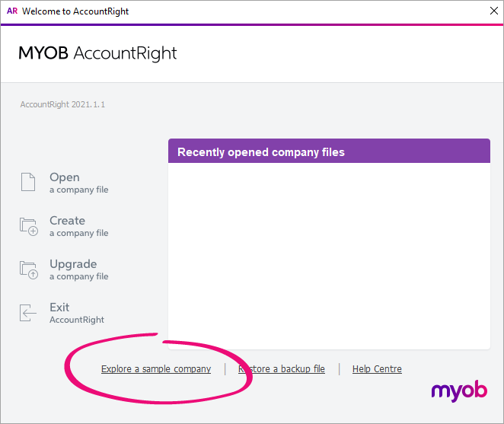Viewport: 504px width, 424px height.
Task: Click the Open document icon
Action: pyautogui.click(x=28, y=183)
